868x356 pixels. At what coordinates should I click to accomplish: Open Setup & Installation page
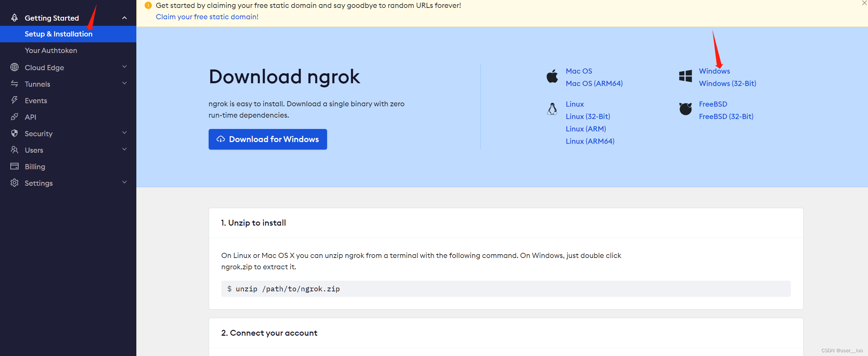click(x=68, y=34)
